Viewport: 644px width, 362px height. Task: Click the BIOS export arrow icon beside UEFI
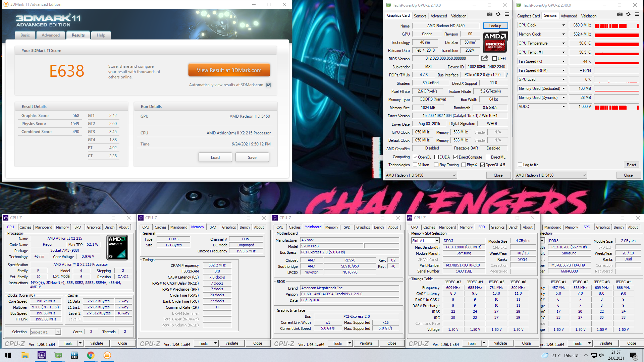[485, 58]
